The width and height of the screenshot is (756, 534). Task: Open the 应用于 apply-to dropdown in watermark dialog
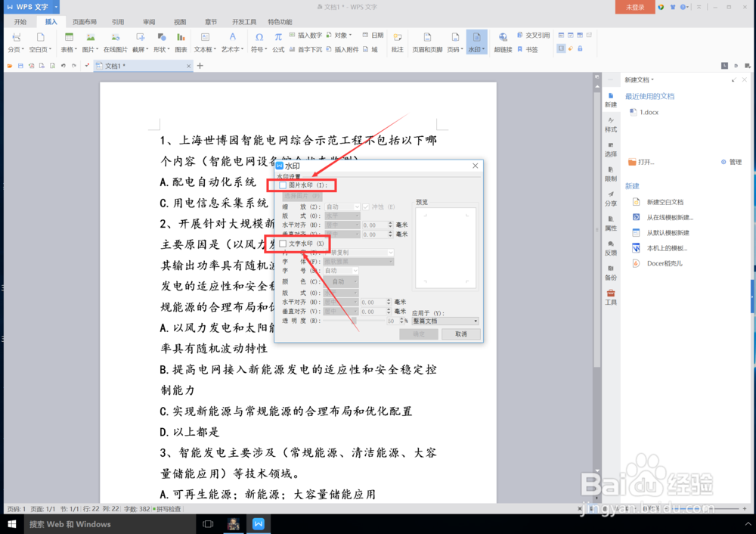point(445,321)
